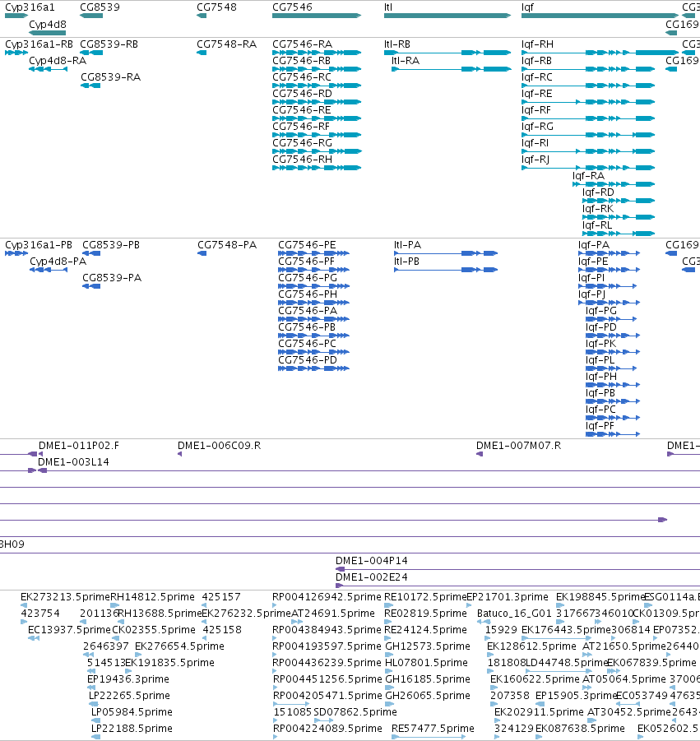Image resolution: width=700 pixels, height=741 pixels.
Task: Select the EC13937.5prime EST label
Action: [x=69, y=630]
